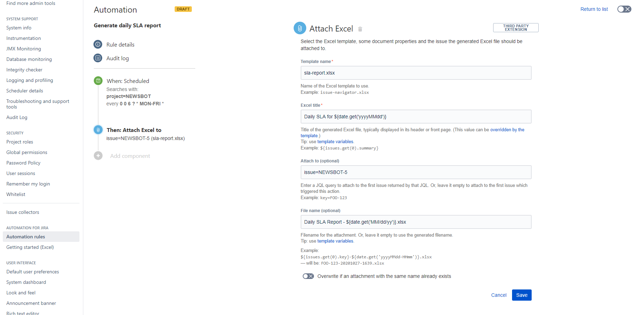The height and width of the screenshot is (315, 644).
Task: Click the Rule details info icon
Action: click(98, 44)
